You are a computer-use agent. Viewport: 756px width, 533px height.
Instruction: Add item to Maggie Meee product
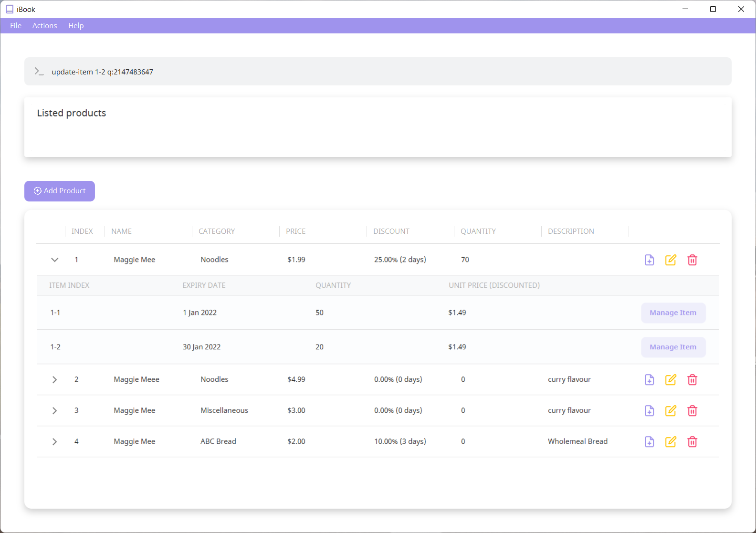(649, 379)
